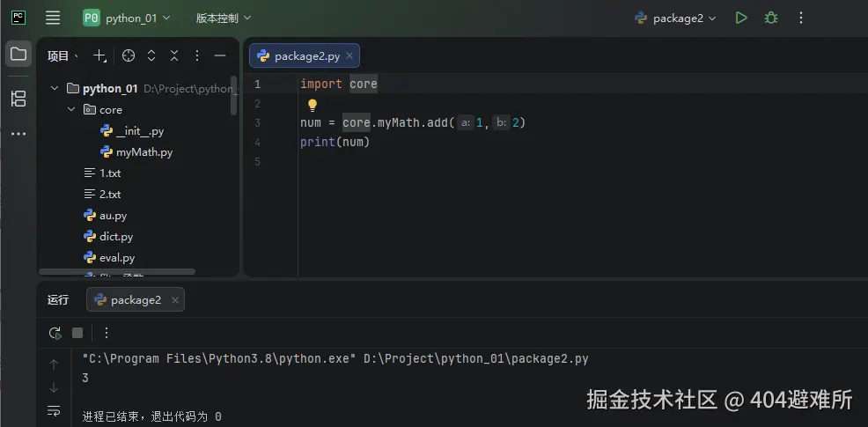Click the add new file plus button
This screenshot has width=868, height=427.
point(99,56)
